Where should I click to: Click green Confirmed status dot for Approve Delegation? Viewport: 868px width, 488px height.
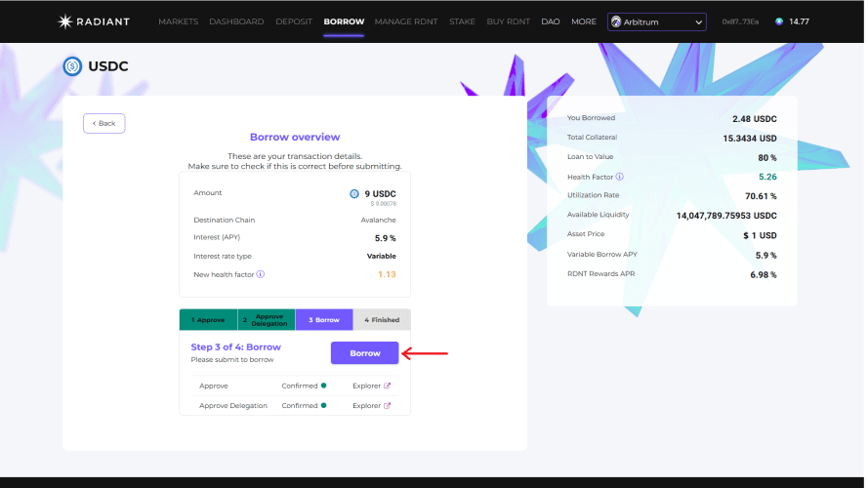pyautogui.click(x=324, y=406)
